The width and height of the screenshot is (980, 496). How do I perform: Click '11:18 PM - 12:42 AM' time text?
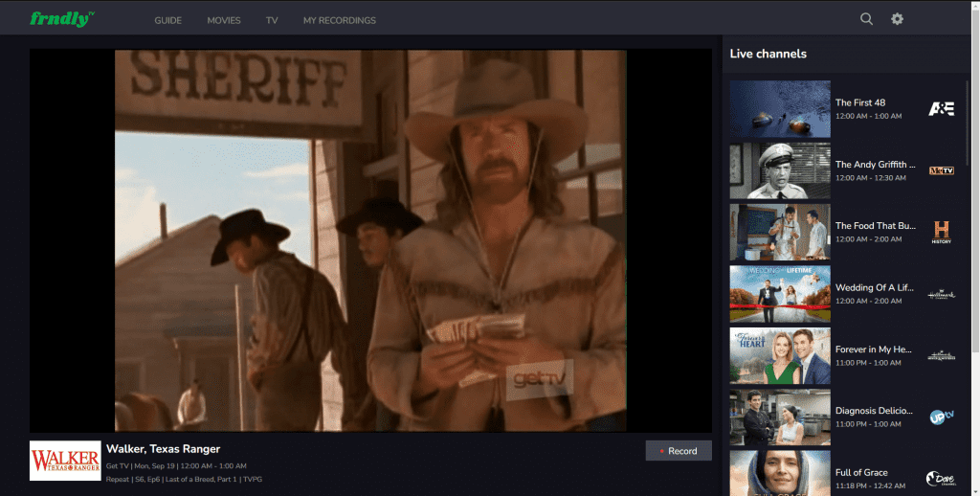[871, 485]
